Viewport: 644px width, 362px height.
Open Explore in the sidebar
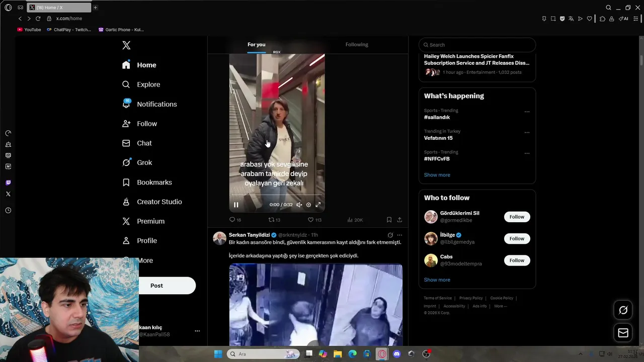point(141,84)
